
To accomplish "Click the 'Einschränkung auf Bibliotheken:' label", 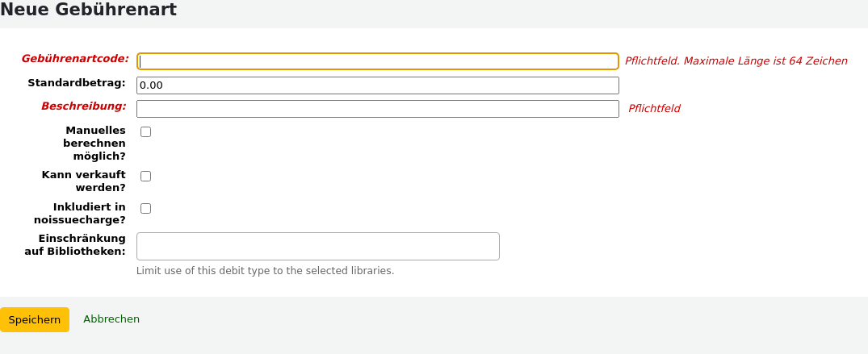I will pos(75,244).
